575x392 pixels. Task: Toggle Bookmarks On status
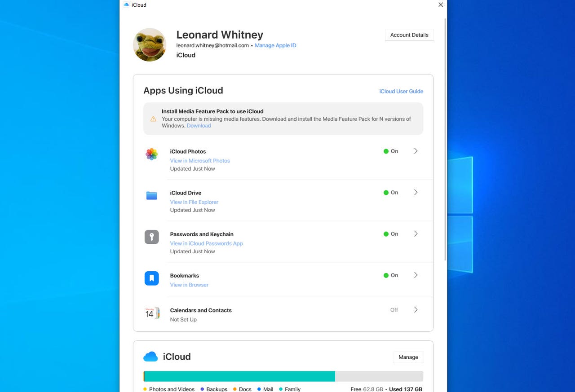pos(391,275)
